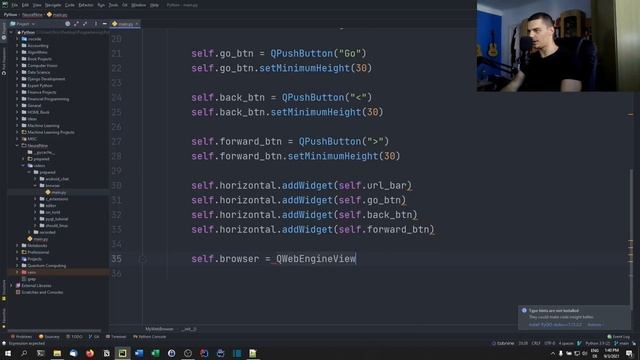Click NeuralNine in the breadcrumb path
Viewport: 640px width, 360px height.
click(x=32, y=15)
